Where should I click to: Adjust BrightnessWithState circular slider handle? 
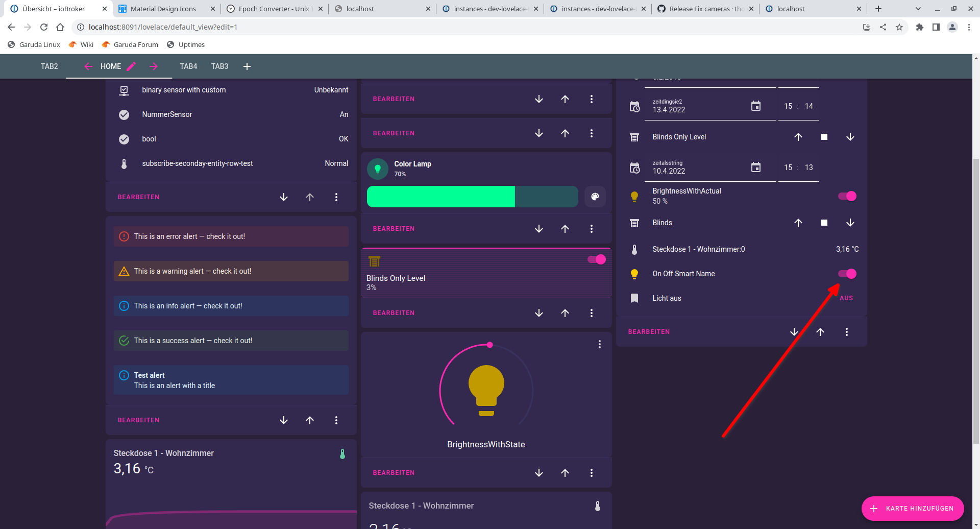[x=490, y=345]
